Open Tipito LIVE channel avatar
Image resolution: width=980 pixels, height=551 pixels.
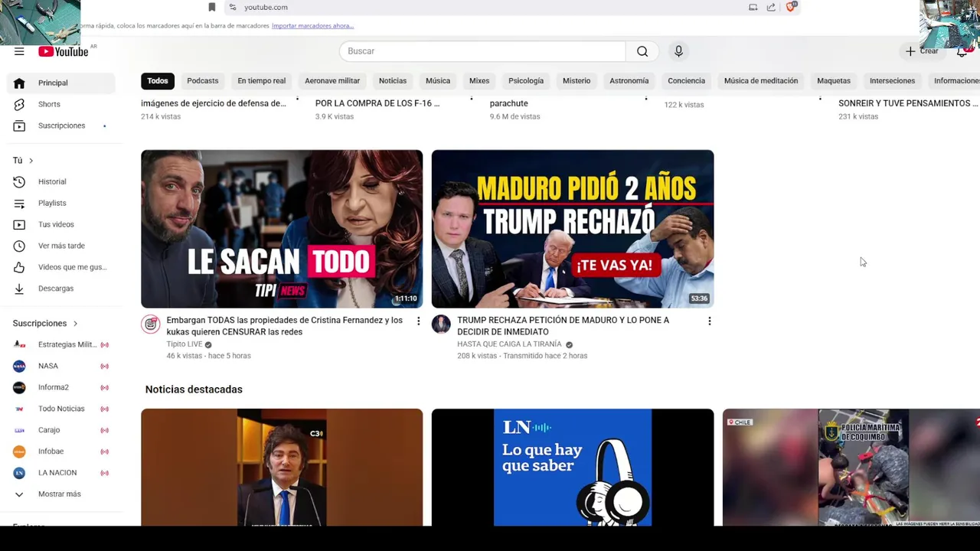point(151,324)
